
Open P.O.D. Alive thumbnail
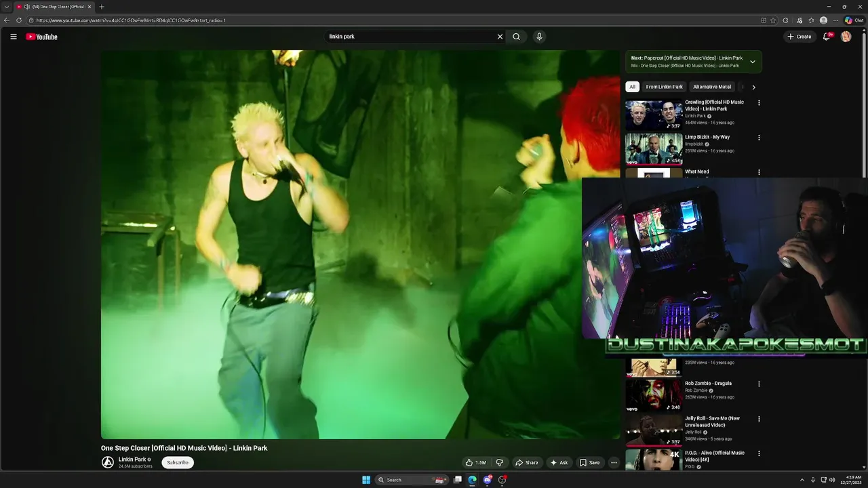(654, 460)
